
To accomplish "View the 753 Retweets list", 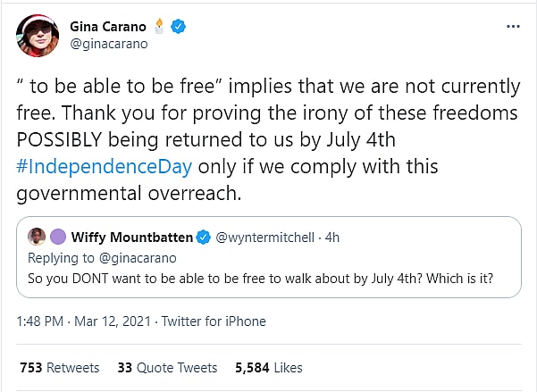I will click(x=59, y=367).
